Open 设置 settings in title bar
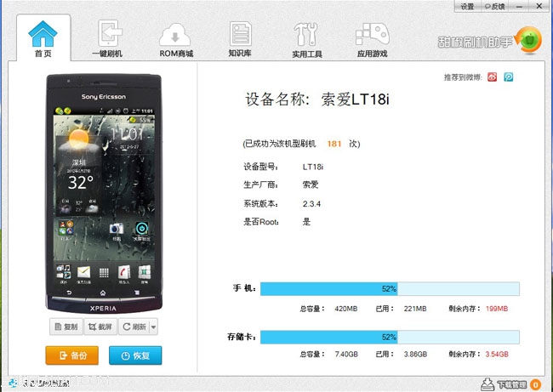 point(467,6)
